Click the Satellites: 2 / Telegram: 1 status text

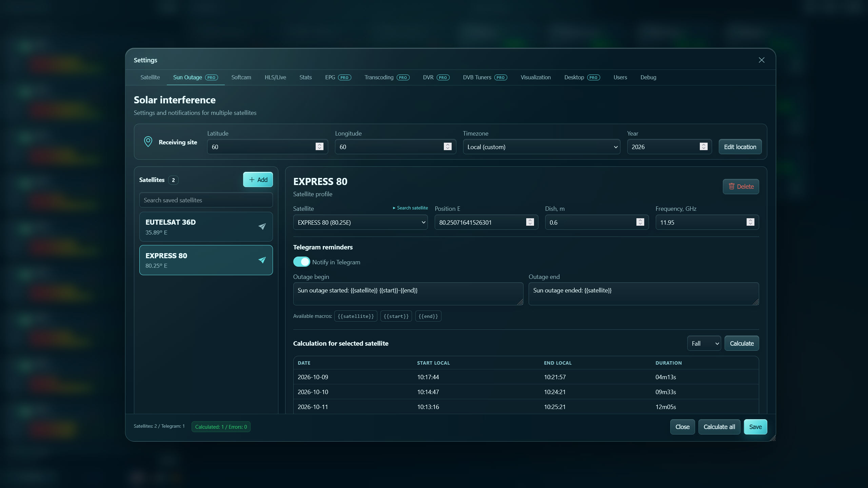159,426
